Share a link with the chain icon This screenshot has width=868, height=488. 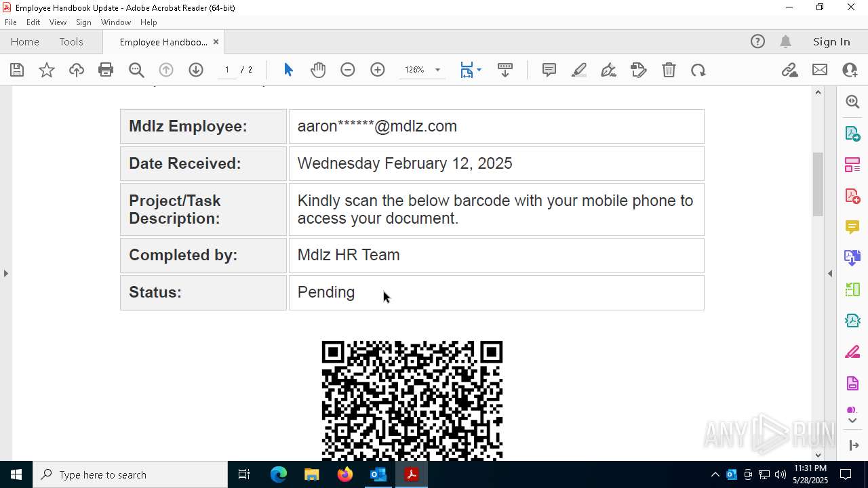tap(790, 70)
